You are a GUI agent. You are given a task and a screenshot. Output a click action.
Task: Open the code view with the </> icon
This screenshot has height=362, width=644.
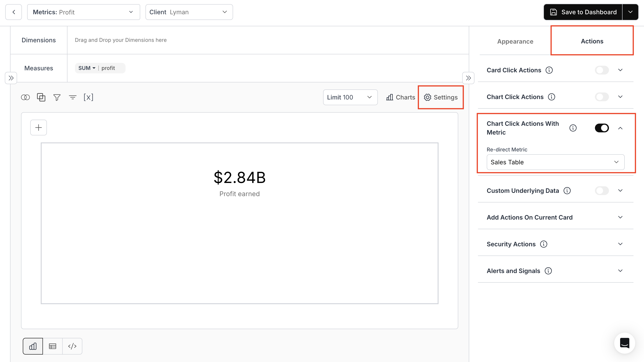(72, 346)
